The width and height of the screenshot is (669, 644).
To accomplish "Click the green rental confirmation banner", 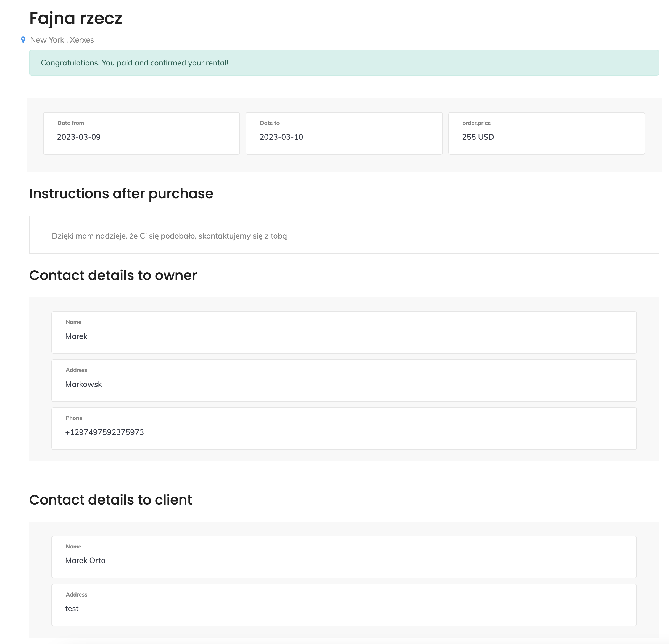I will 344,63.
